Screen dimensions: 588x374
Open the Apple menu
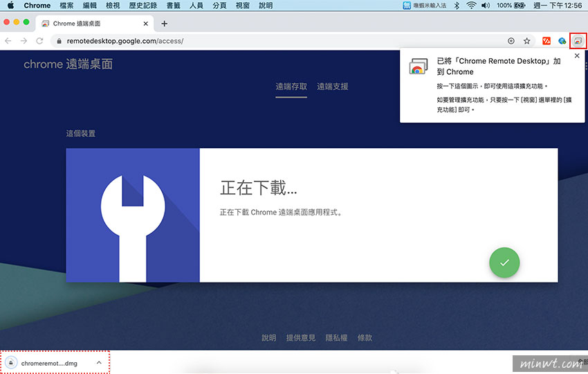(x=10, y=6)
